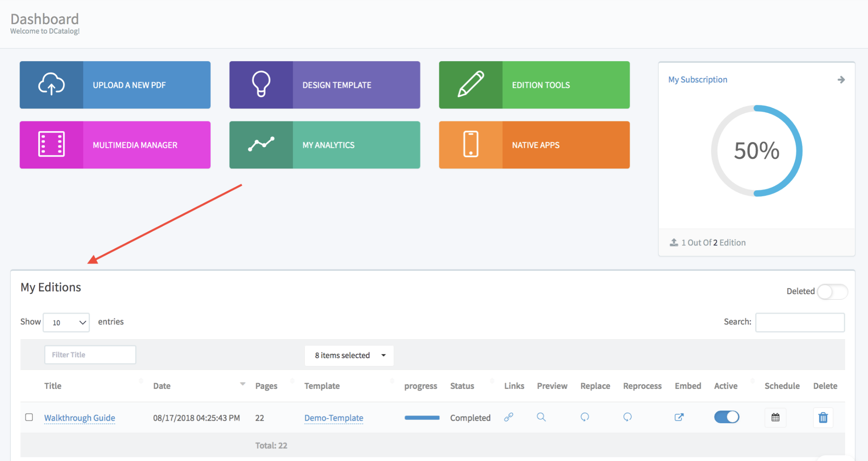Click the Walkthrough Guide progress bar
Image resolution: width=868 pixels, height=461 pixels.
click(422, 418)
